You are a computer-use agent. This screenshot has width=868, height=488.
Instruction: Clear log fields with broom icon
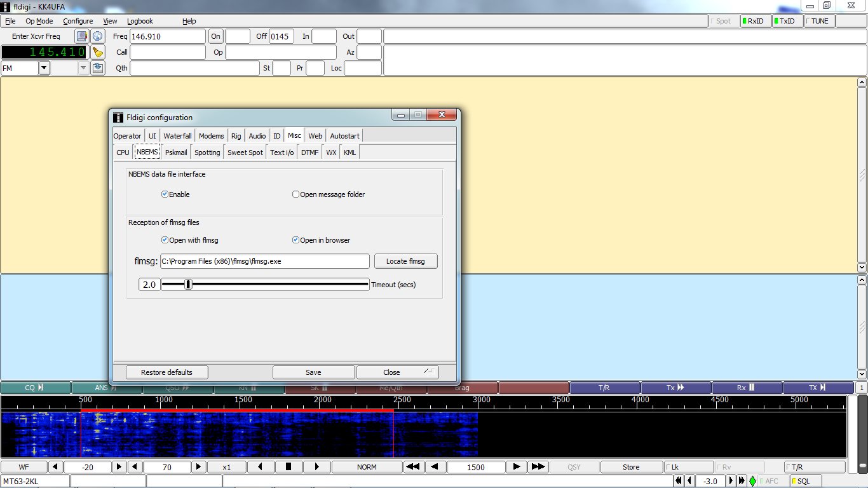coord(97,52)
